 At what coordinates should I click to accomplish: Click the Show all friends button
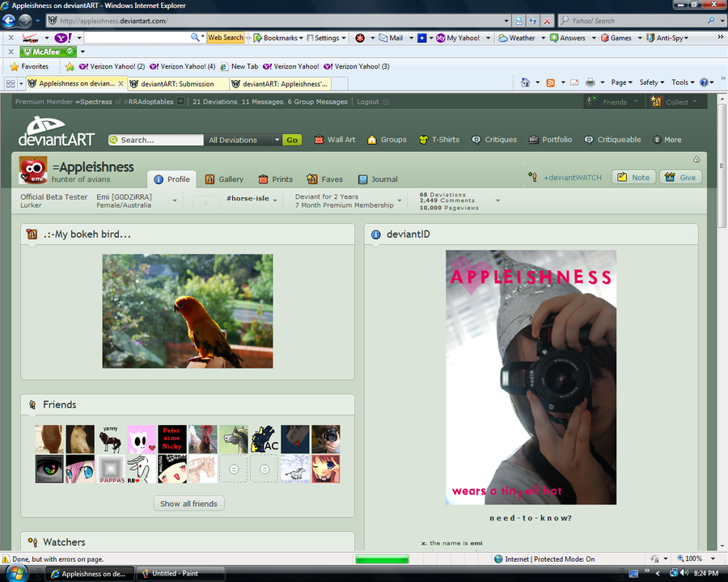coord(189,504)
